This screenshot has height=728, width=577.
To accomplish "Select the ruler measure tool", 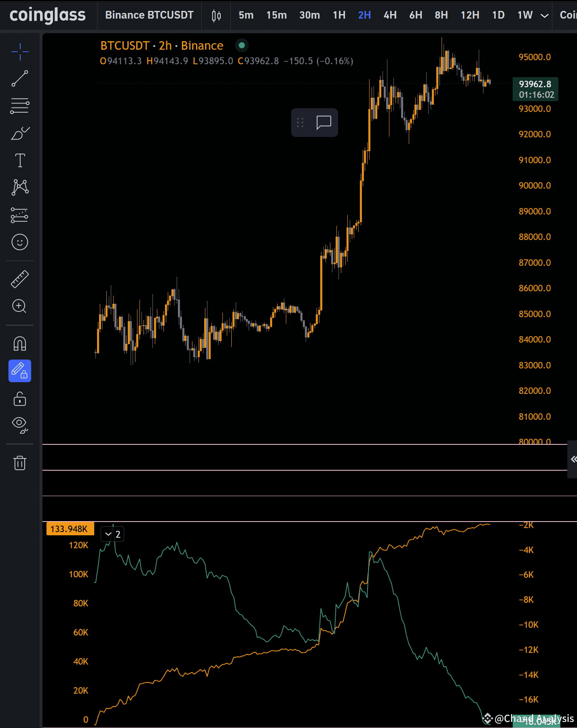I will [x=20, y=279].
